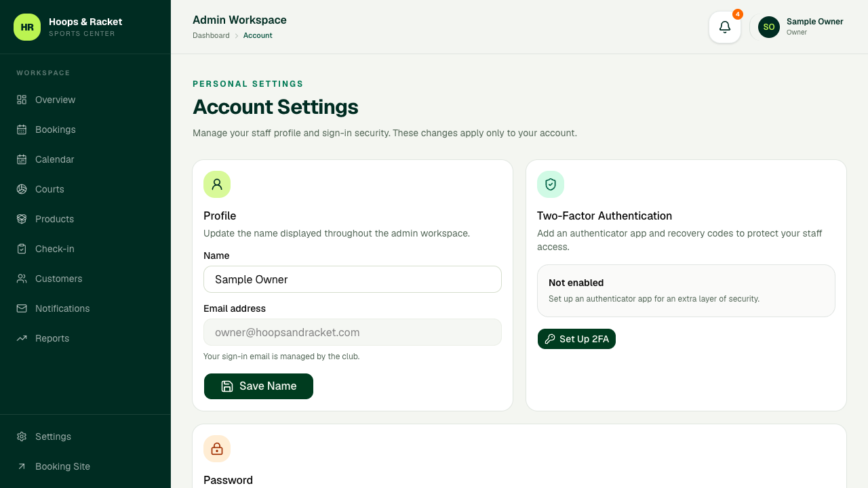Image resolution: width=868 pixels, height=488 pixels.
Task: Click the Two-Factor Authentication heading
Action: 604,216
